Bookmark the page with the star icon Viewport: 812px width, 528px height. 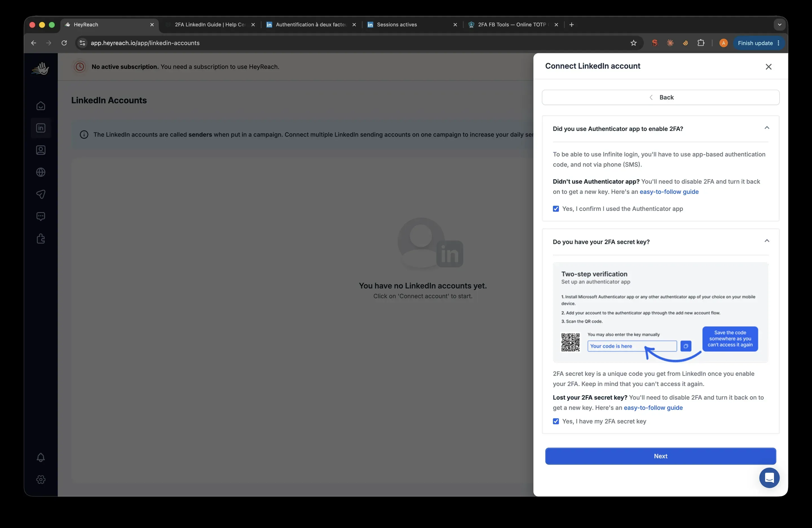pyautogui.click(x=633, y=43)
